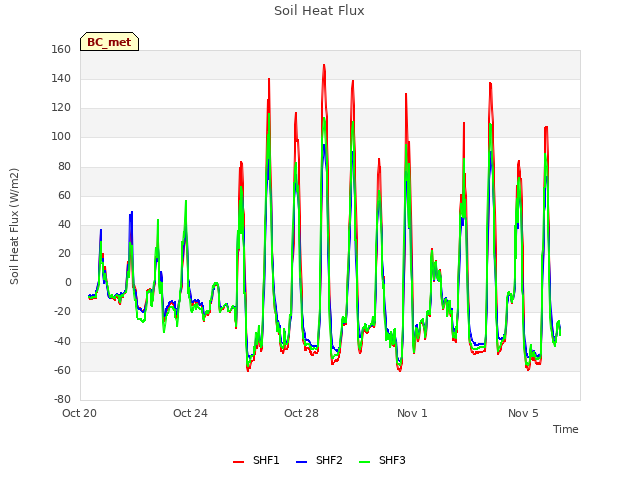This screenshot has height=480, width=640.
Task: Click the blue SHF2 legend swatch
Action: [x=301, y=462]
